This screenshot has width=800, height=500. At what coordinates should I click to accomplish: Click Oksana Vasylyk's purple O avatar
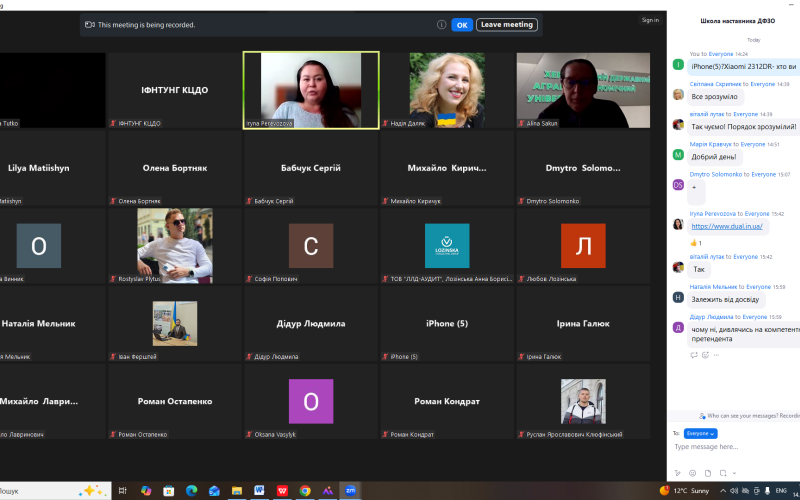(311, 401)
